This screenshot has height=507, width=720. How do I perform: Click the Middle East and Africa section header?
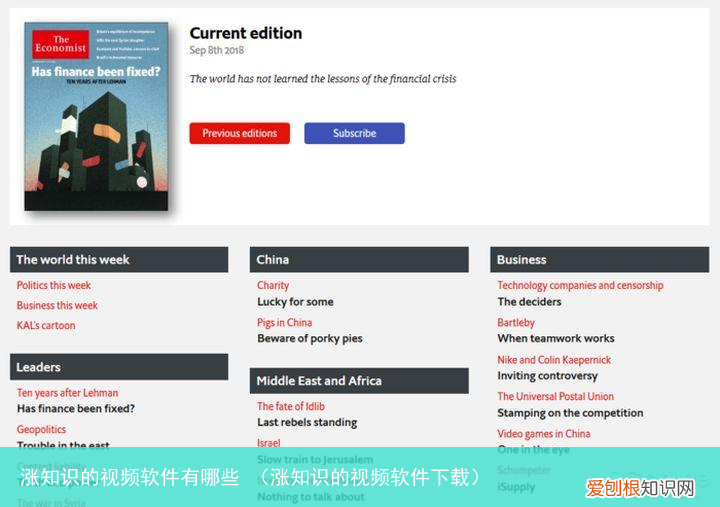(359, 381)
